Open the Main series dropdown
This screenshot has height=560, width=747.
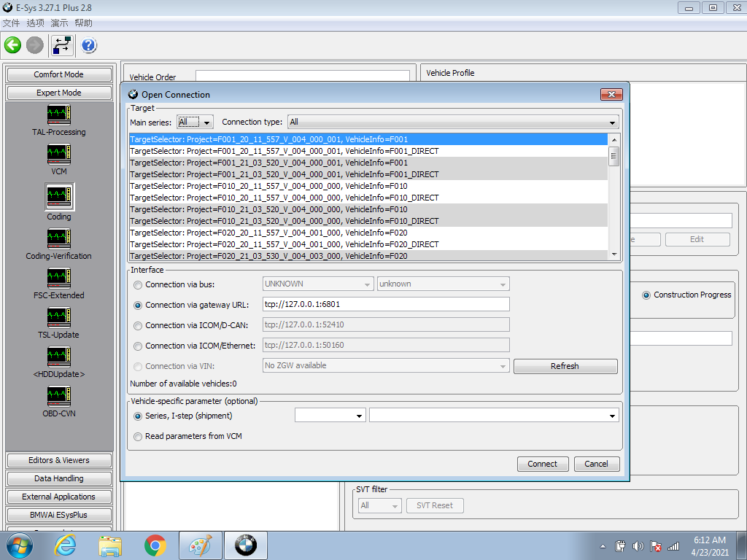pos(195,122)
